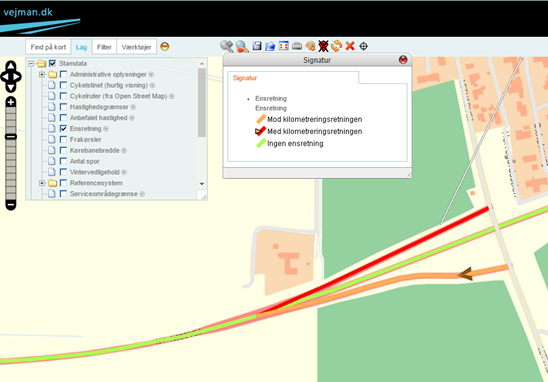548x382 pixels.
Task: Click the layer panel vertical scrollbar thumb
Action: [x=202, y=102]
